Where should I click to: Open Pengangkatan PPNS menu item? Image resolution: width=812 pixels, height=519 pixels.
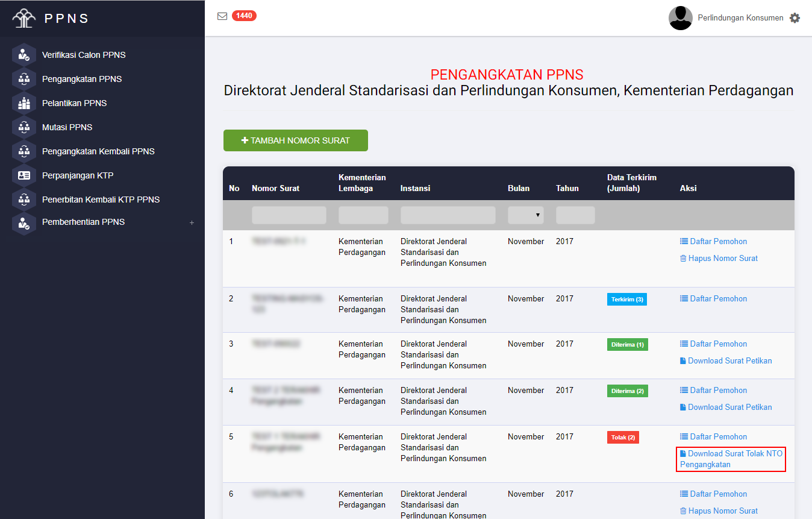[x=82, y=79]
